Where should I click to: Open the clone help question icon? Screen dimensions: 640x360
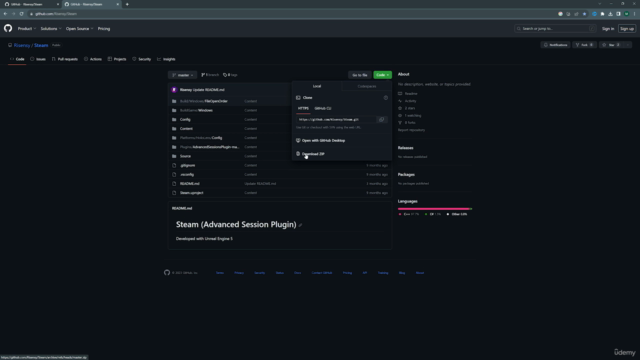point(386,98)
